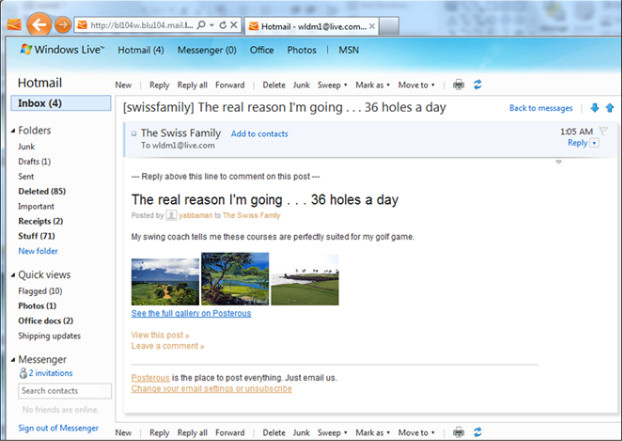
Task: Open Flagged (10) quick view
Action: [x=40, y=291]
